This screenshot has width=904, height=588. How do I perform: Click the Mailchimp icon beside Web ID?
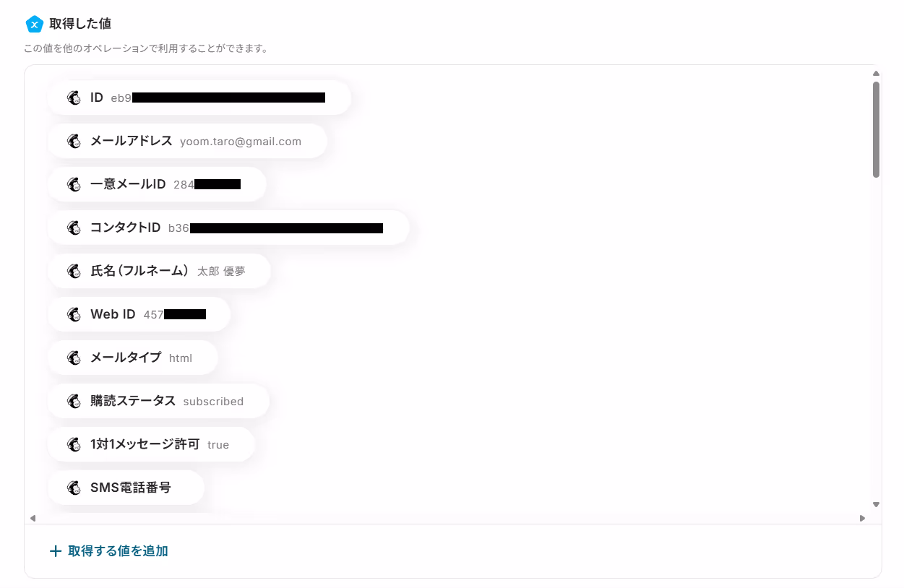pyautogui.click(x=74, y=314)
